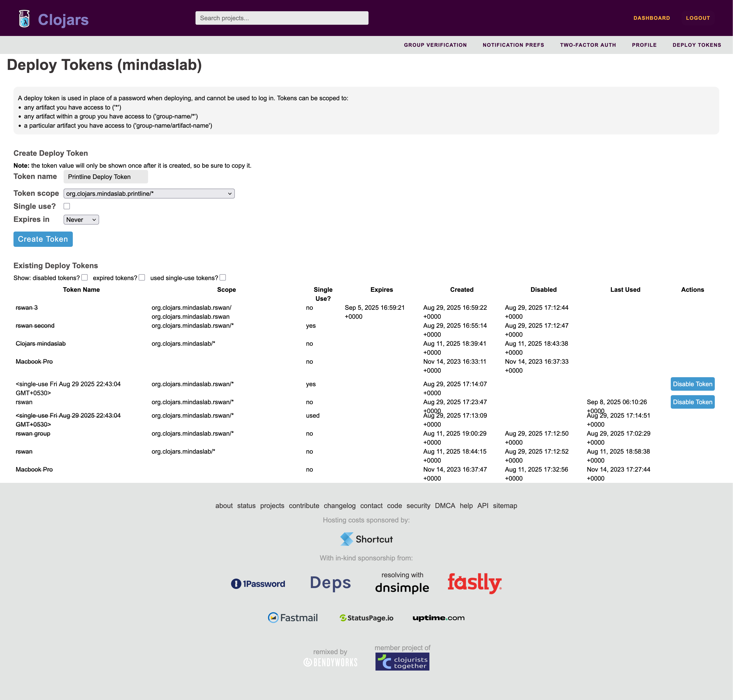
Task: Open the Shortcut sponsor logo
Action: click(x=366, y=539)
